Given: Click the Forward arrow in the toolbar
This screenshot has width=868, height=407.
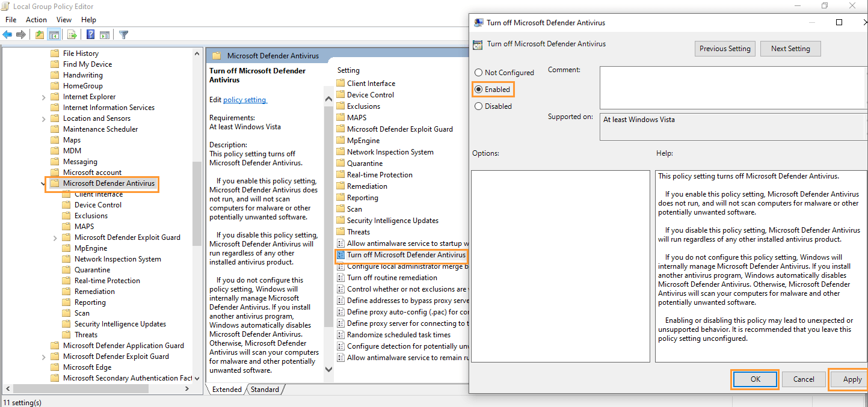Looking at the screenshot, I should click(x=21, y=34).
